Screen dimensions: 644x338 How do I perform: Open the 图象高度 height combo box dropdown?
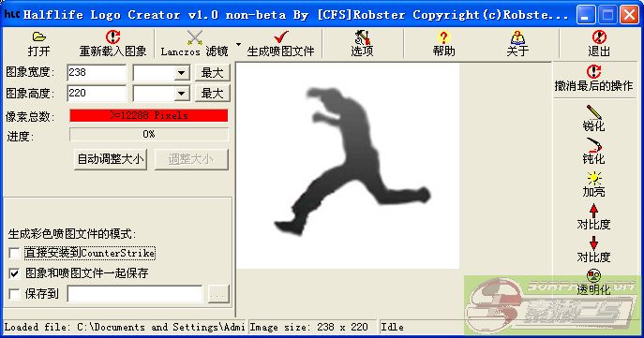[181, 94]
